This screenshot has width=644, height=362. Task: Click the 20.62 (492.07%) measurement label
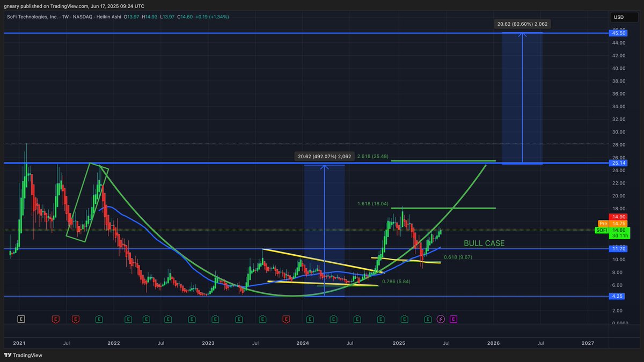(325, 157)
